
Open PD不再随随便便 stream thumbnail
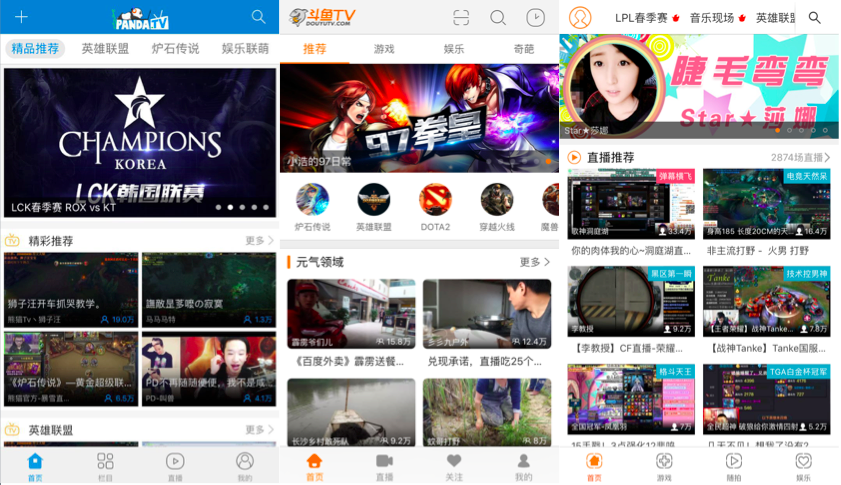coord(209,369)
